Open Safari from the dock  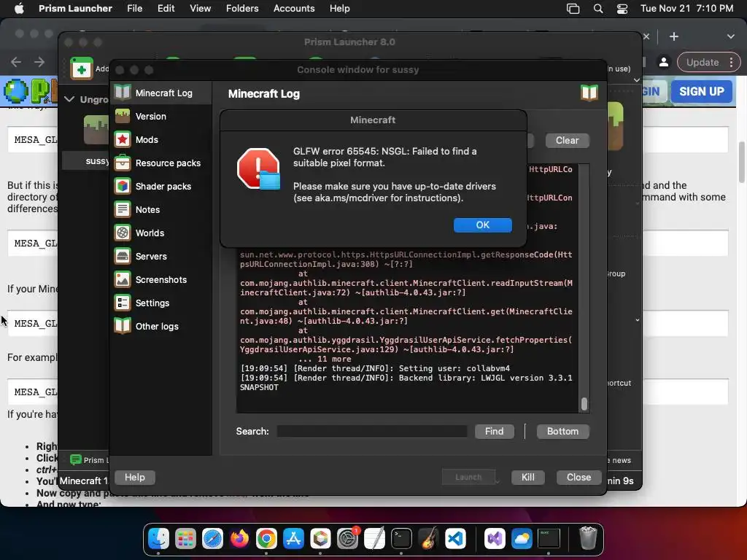[x=212, y=539]
